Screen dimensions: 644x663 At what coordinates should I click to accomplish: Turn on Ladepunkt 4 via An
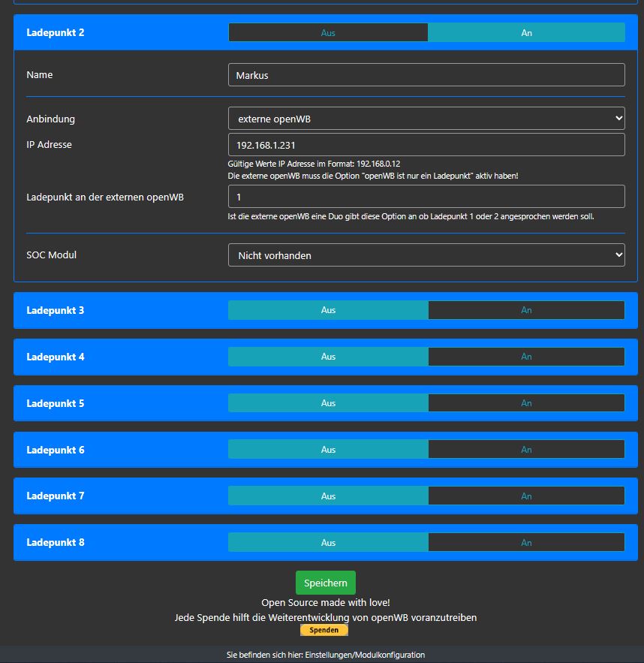[x=526, y=357]
